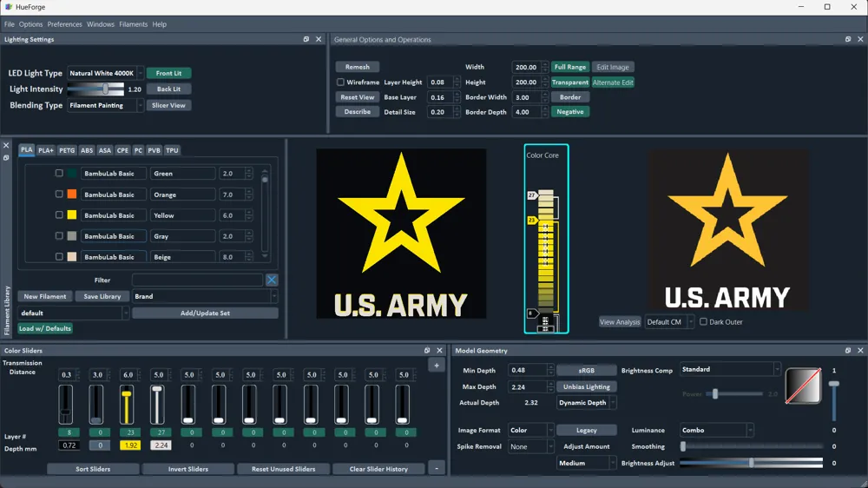Image resolution: width=868 pixels, height=488 pixels.
Task: Check the Gray filament checkbox
Action: pos(59,235)
